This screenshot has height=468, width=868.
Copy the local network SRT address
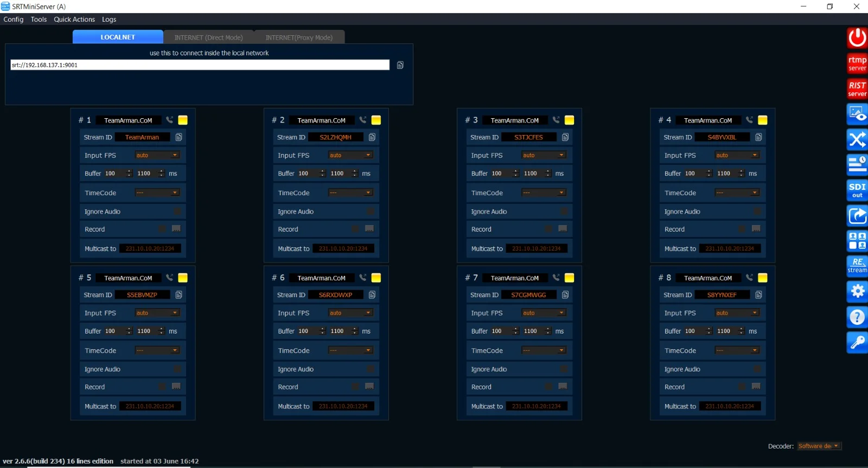(400, 65)
